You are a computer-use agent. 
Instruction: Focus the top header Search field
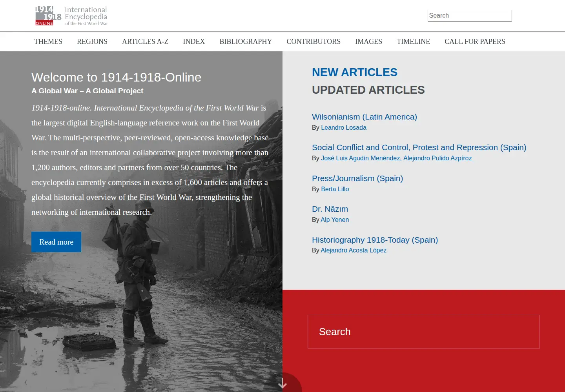point(470,16)
